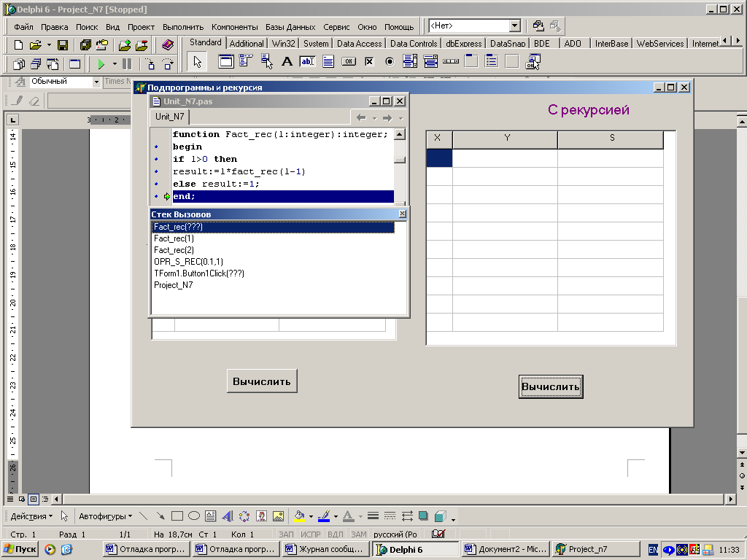Screen dimensions: 747x560
Task: Select the arrow pointer in component palette
Action: point(197,62)
